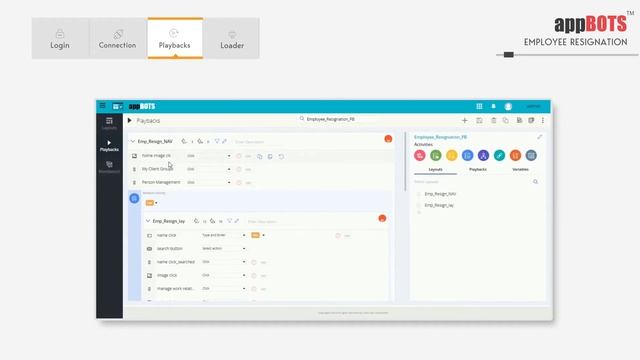Open the Loader step tab
The image size is (640, 360).
coord(232,38)
